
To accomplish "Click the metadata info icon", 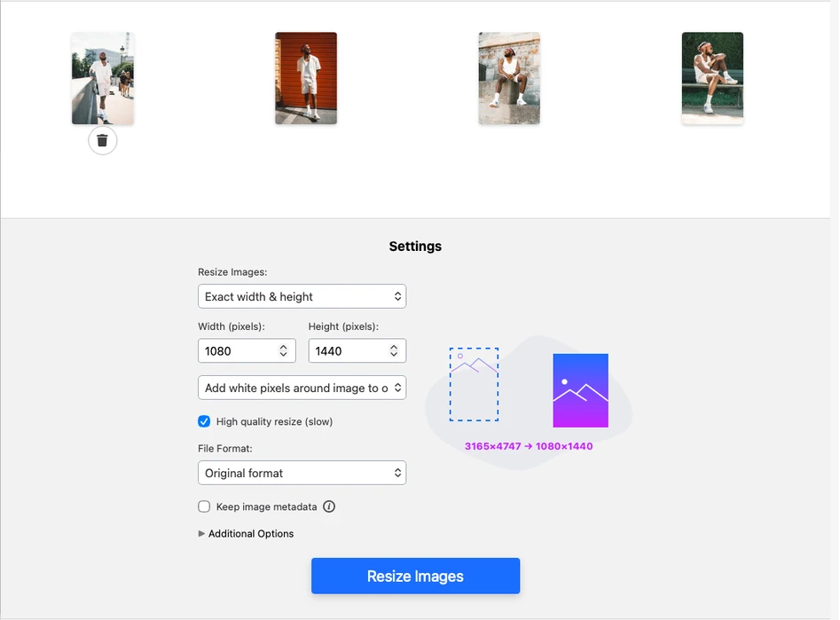I will pyautogui.click(x=329, y=507).
